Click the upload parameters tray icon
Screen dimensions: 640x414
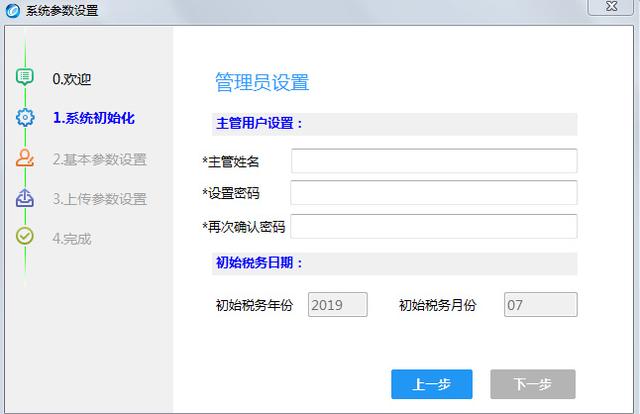coord(24,198)
